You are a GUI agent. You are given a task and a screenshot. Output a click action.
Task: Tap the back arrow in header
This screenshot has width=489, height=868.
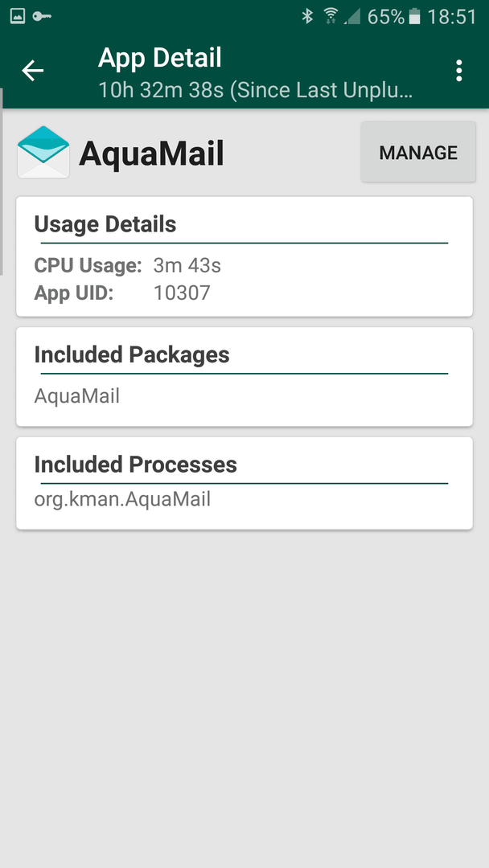[33, 71]
